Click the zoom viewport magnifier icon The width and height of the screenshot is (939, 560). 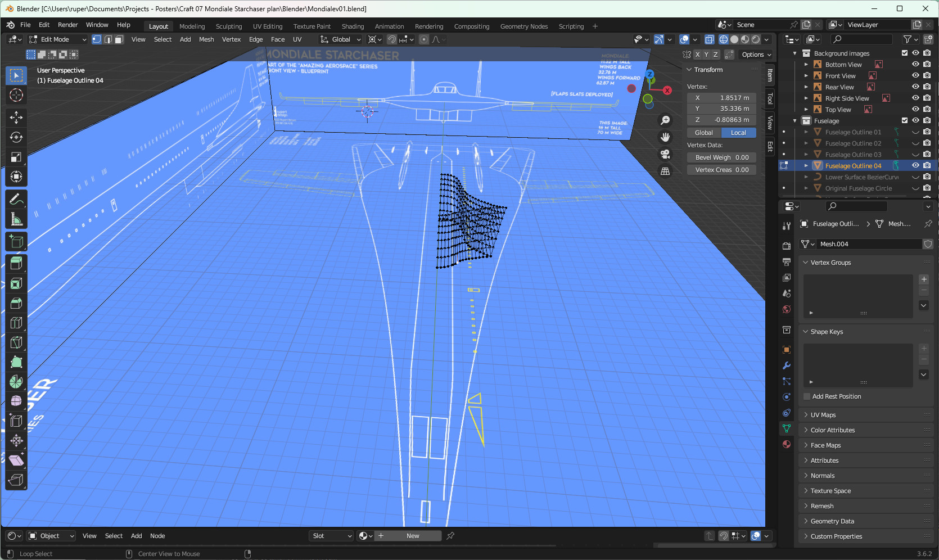(x=665, y=120)
